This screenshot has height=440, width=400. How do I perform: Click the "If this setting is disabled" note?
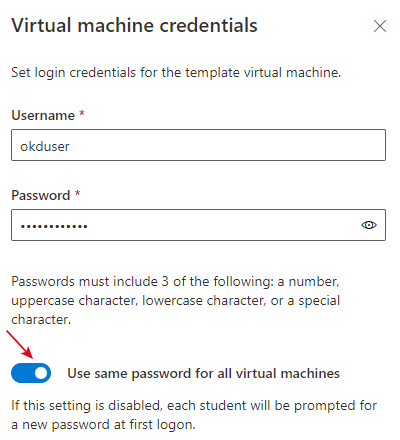click(x=194, y=415)
